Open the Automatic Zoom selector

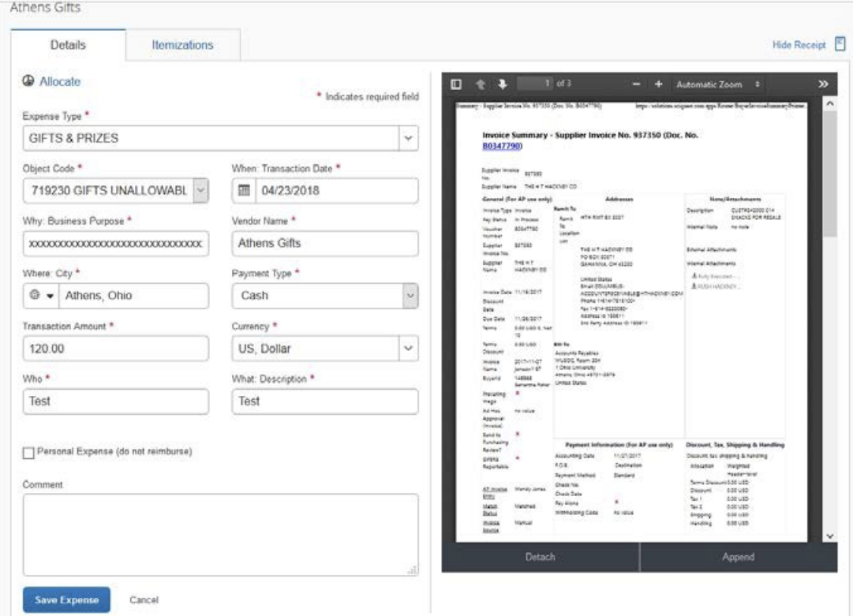[x=717, y=84]
